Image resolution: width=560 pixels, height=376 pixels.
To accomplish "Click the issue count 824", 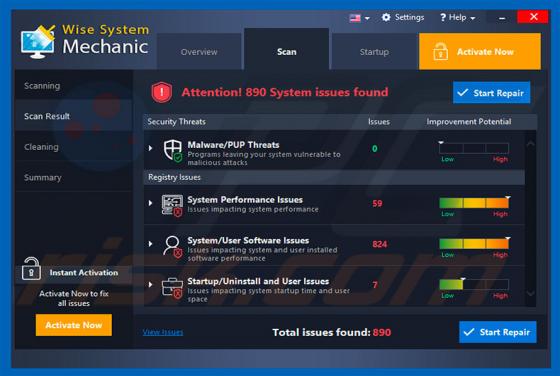I will point(380,244).
